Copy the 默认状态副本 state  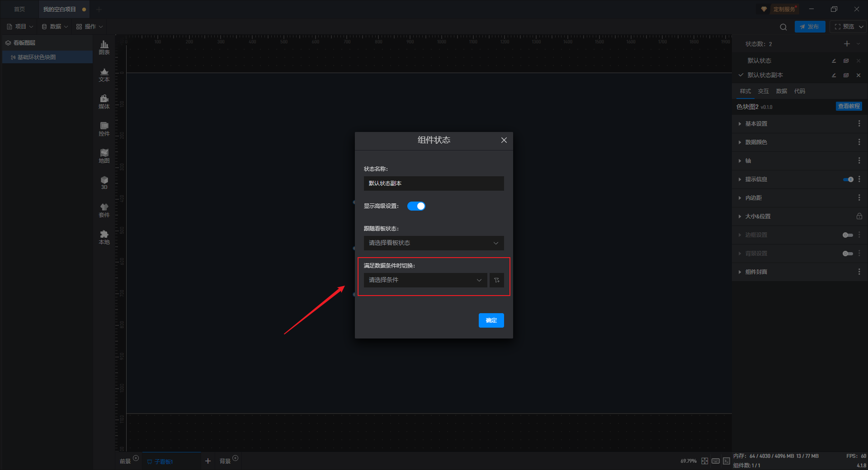[x=846, y=75]
